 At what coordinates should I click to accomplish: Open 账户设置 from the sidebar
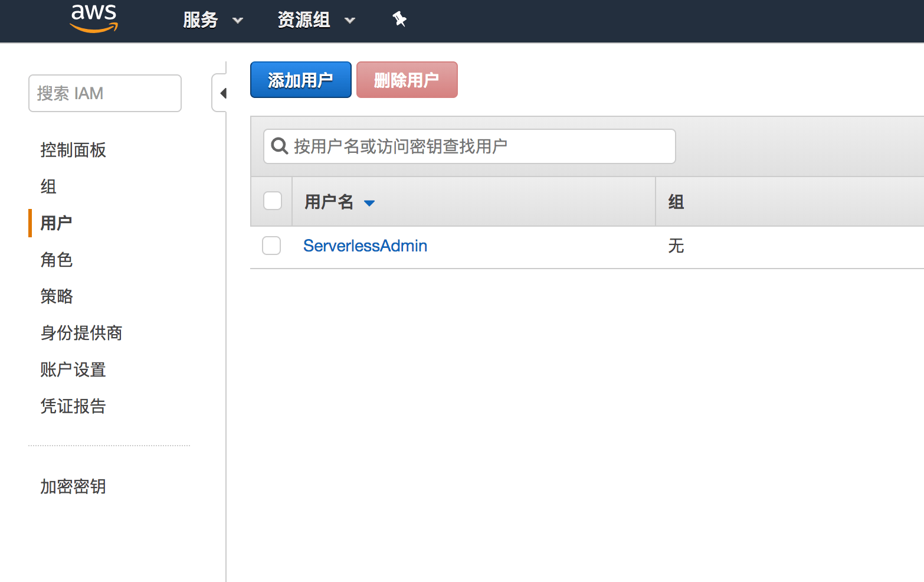[x=73, y=370]
